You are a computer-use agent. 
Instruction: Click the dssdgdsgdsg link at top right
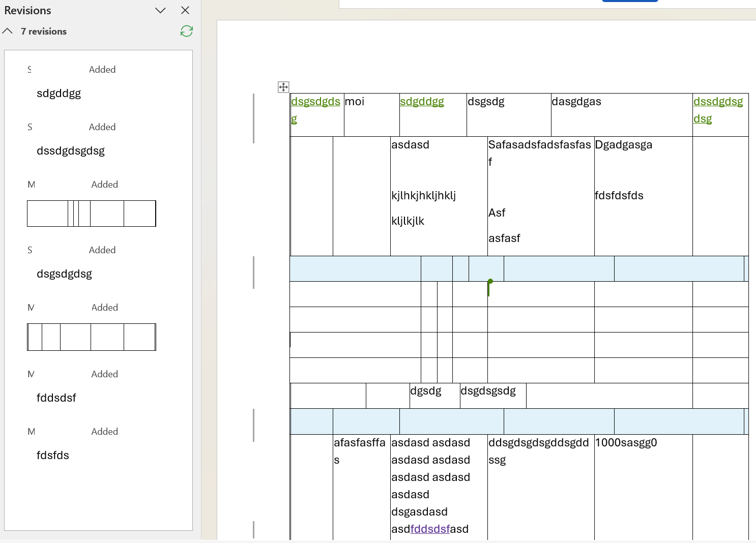[718, 101]
